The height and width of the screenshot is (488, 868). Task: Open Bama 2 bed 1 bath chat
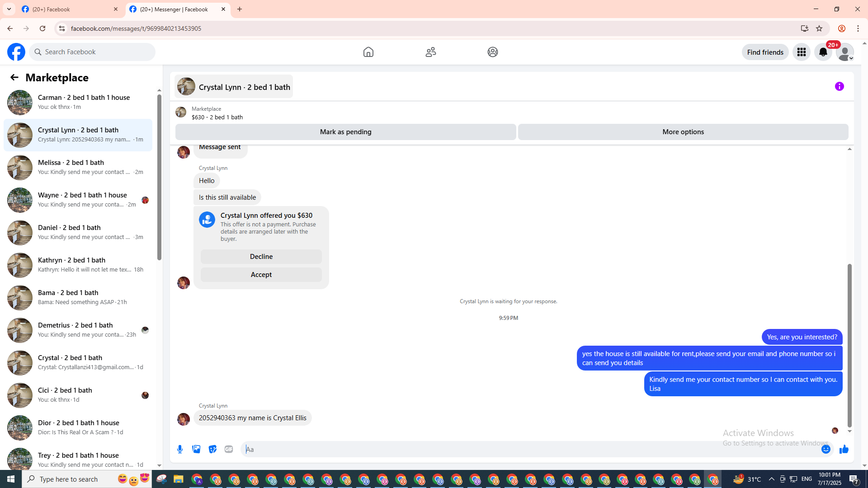(x=78, y=297)
